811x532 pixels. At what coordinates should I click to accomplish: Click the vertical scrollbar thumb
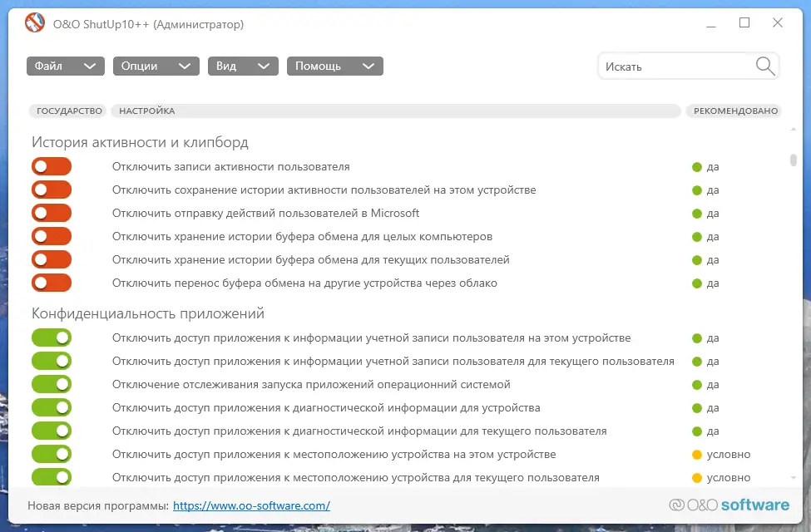tap(794, 160)
